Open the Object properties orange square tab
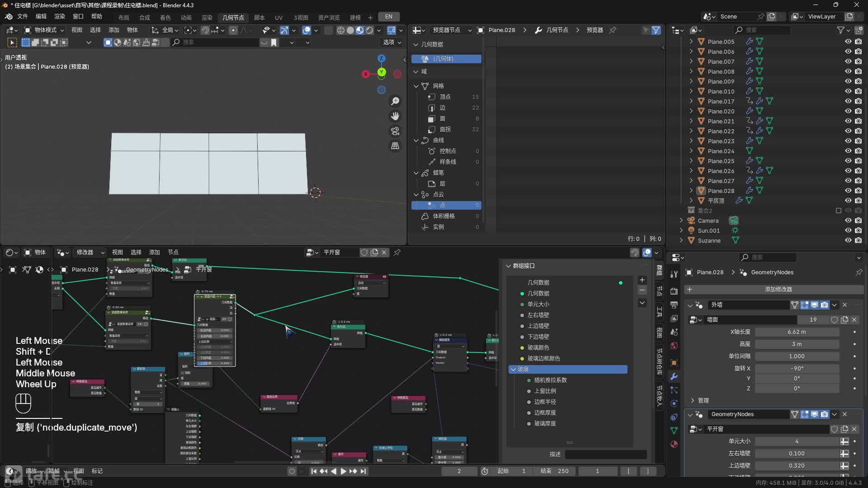The height and width of the screenshot is (488, 868). (x=674, y=363)
